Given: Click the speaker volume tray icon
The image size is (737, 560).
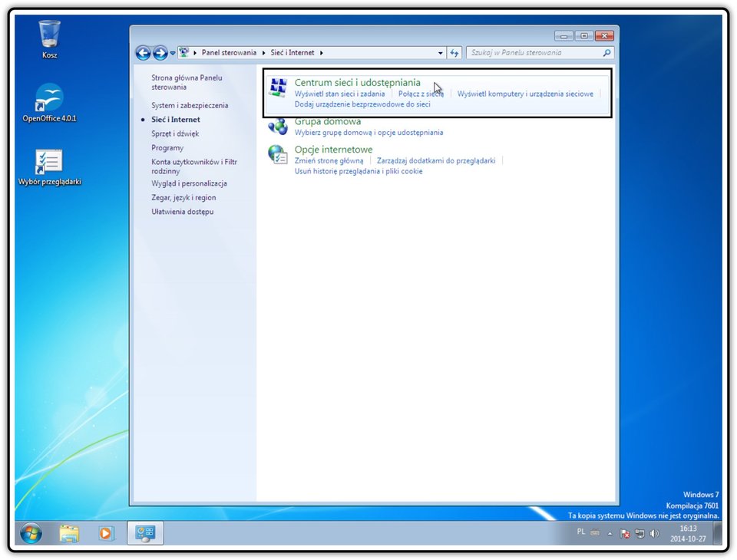Looking at the screenshot, I should click(654, 533).
